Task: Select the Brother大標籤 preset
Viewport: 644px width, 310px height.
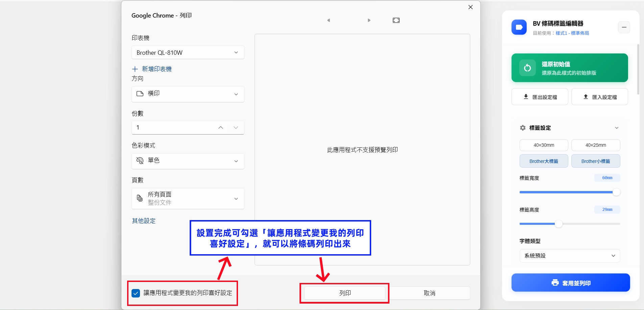Action: pos(544,161)
